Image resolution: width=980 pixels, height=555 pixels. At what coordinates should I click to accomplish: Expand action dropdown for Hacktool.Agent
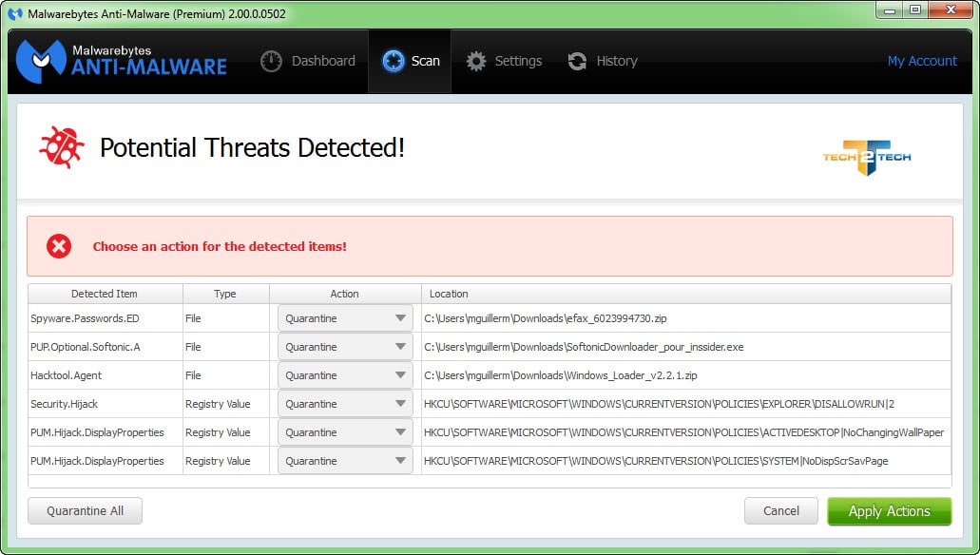pos(345,375)
